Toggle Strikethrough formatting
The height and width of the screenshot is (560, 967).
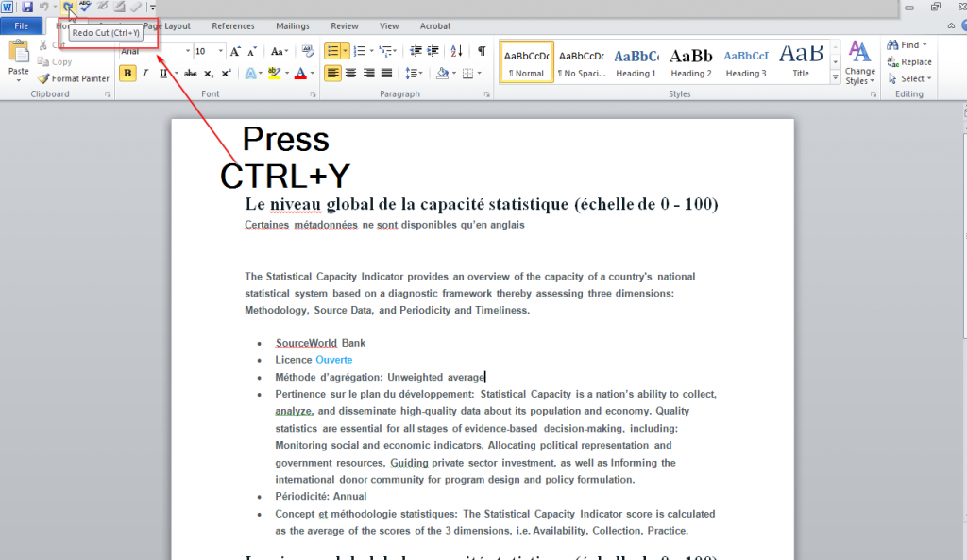191,74
